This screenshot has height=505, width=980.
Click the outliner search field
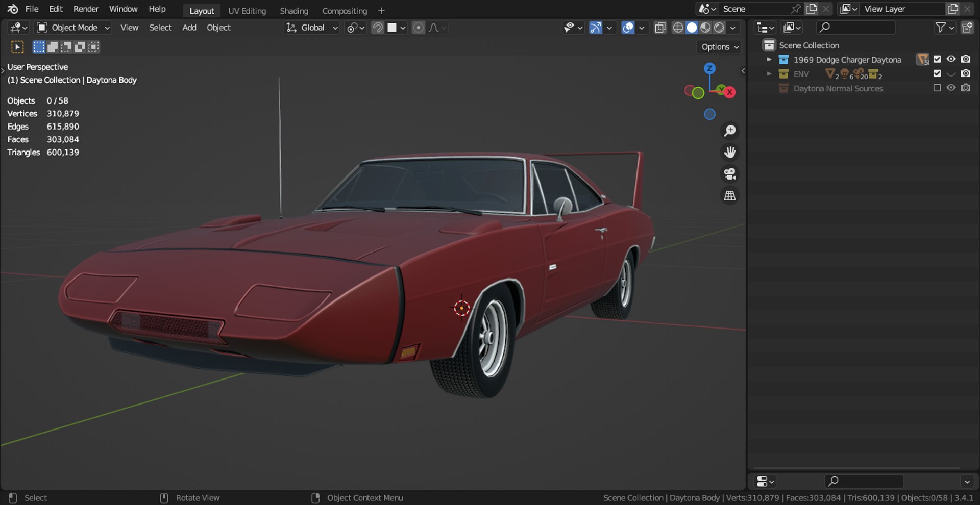(x=855, y=28)
